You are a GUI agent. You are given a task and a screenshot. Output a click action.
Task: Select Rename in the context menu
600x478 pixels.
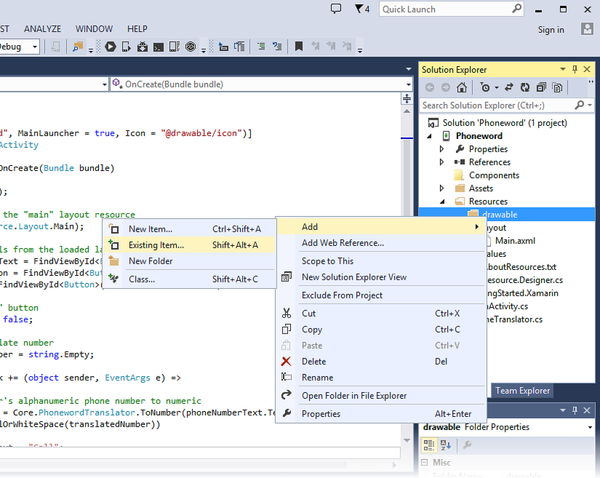pos(317,378)
